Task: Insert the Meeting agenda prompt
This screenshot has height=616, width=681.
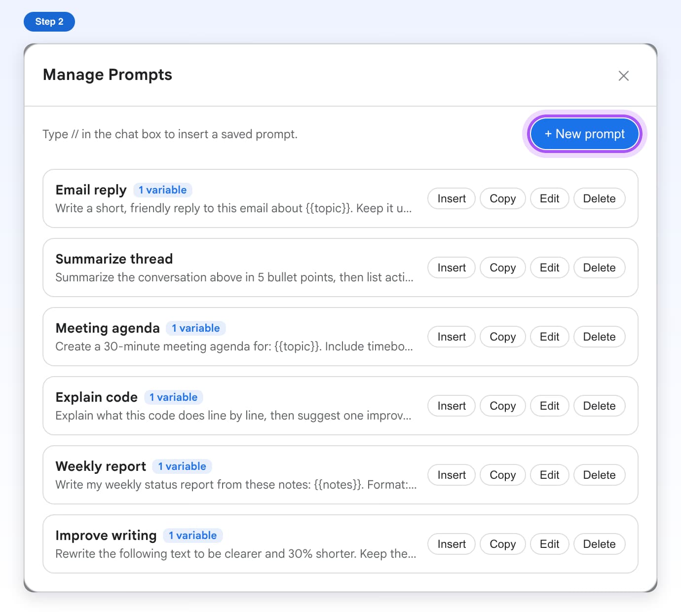Action: (451, 337)
